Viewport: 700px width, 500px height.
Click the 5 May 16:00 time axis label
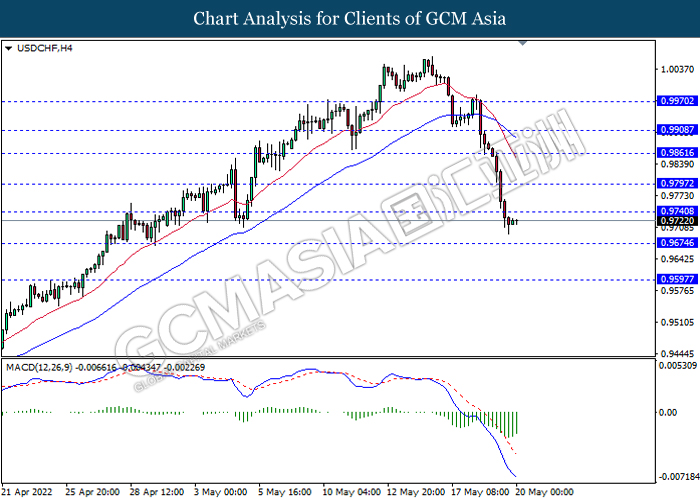(285, 492)
